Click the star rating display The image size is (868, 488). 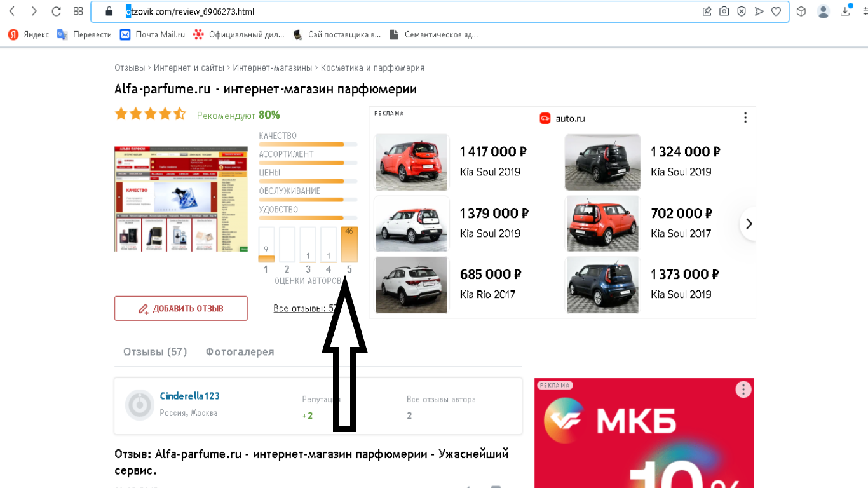151,114
